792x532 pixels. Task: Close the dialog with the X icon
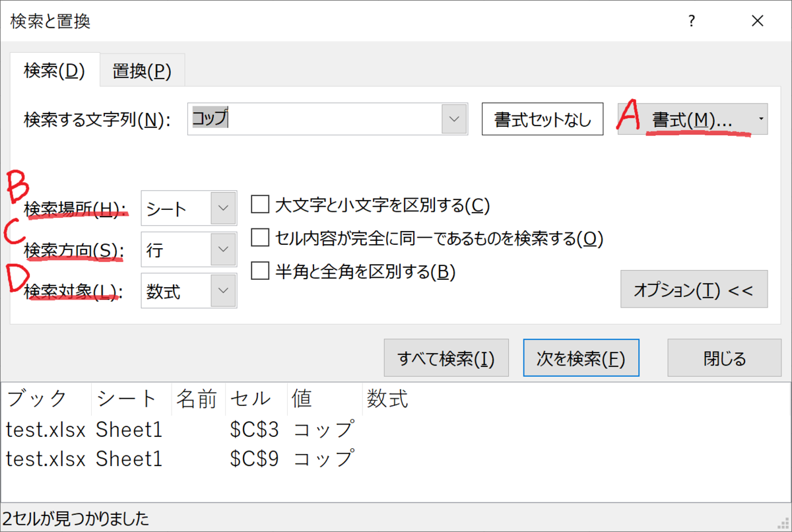click(x=758, y=21)
